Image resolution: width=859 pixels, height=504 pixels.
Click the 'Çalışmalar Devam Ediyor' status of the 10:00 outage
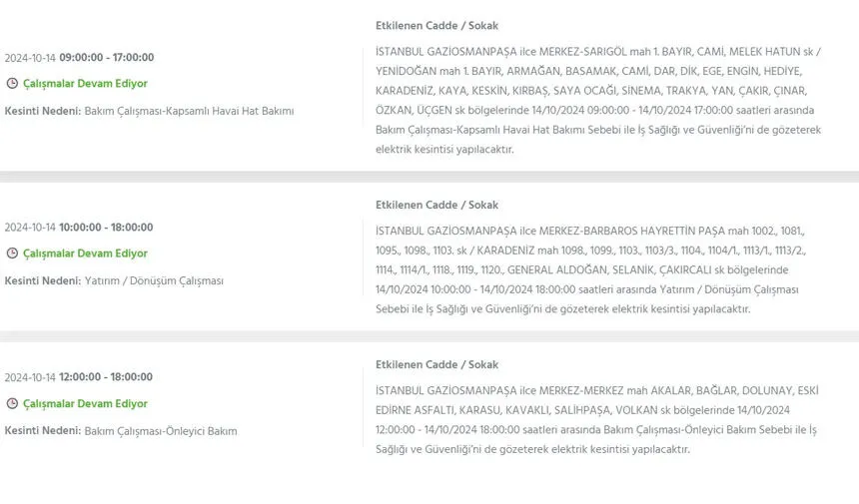click(x=85, y=253)
